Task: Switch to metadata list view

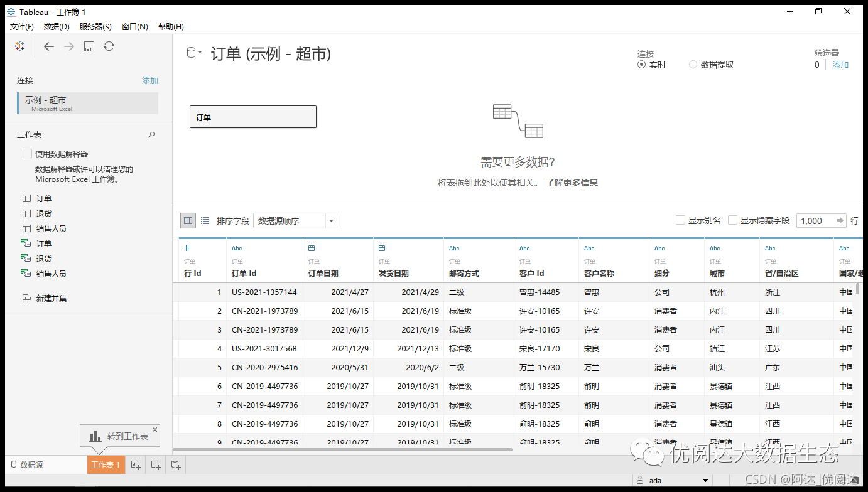Action: tap(205, 220)
